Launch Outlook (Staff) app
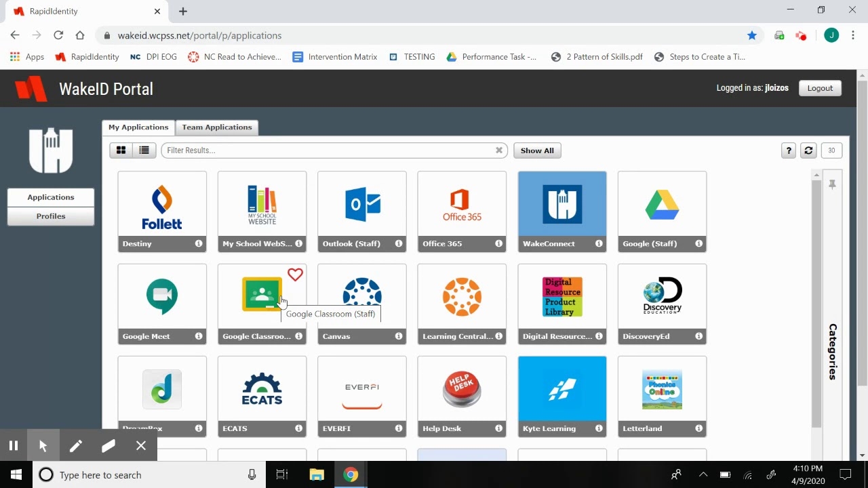868x488 pixels. 361,205
